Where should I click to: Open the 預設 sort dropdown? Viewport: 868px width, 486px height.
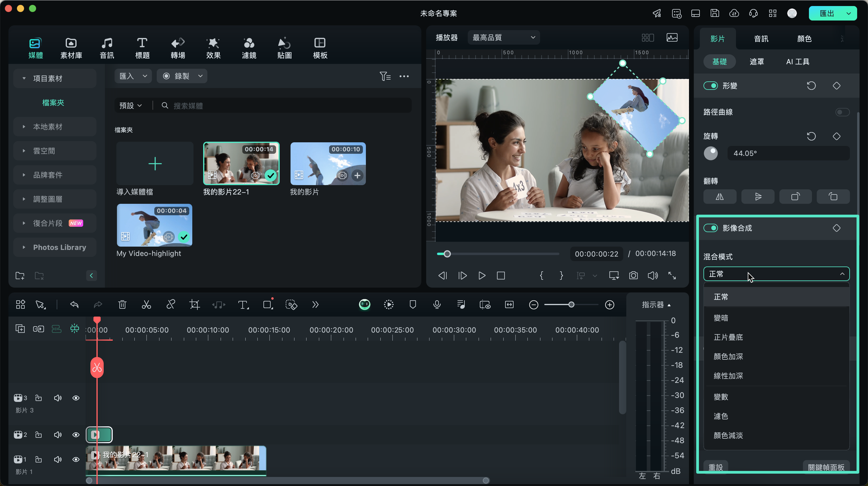click(x=131, y=106)
